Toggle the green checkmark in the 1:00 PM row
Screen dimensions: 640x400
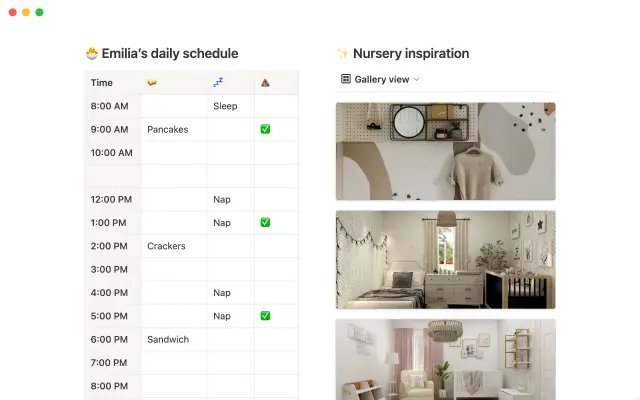(265, 222)
